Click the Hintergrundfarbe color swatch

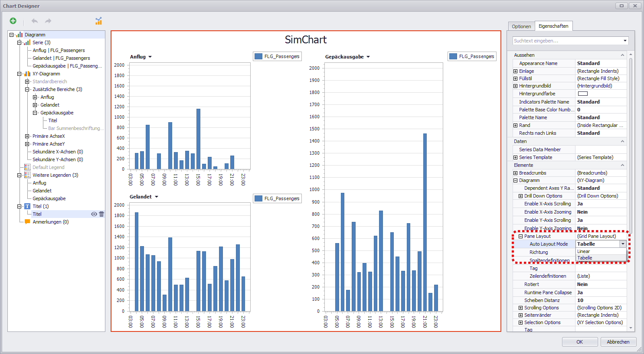coord(583,94)
